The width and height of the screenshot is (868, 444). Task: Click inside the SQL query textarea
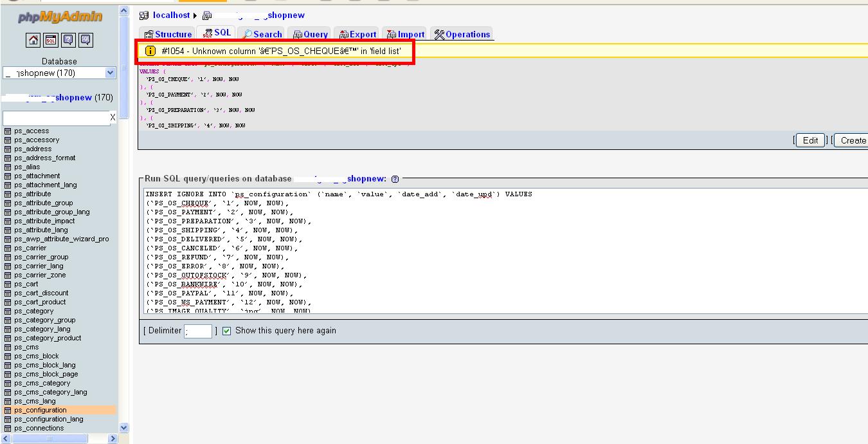pyautogui.click(x=505, y=252)
